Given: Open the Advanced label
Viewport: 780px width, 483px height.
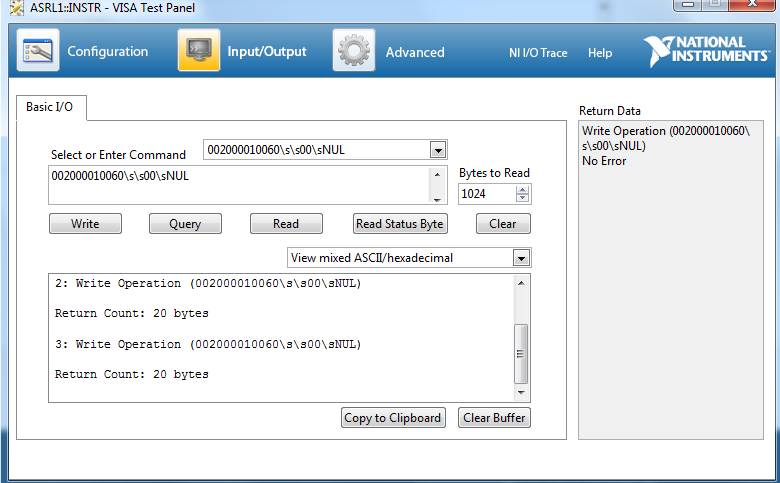Looking at the screenshot, I should tap(415, 52).
